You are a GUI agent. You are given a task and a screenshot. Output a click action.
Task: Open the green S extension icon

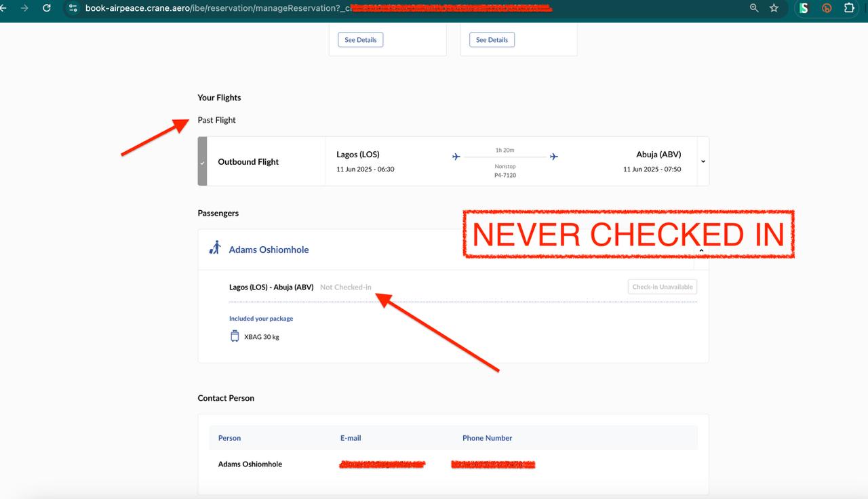804,8
